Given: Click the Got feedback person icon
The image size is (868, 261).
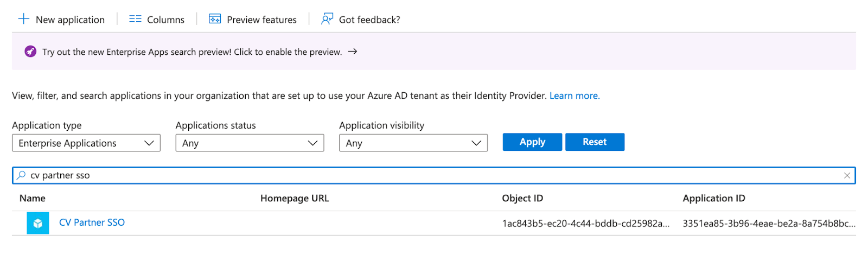Looking at the screenshot, I should pos(327,19).
